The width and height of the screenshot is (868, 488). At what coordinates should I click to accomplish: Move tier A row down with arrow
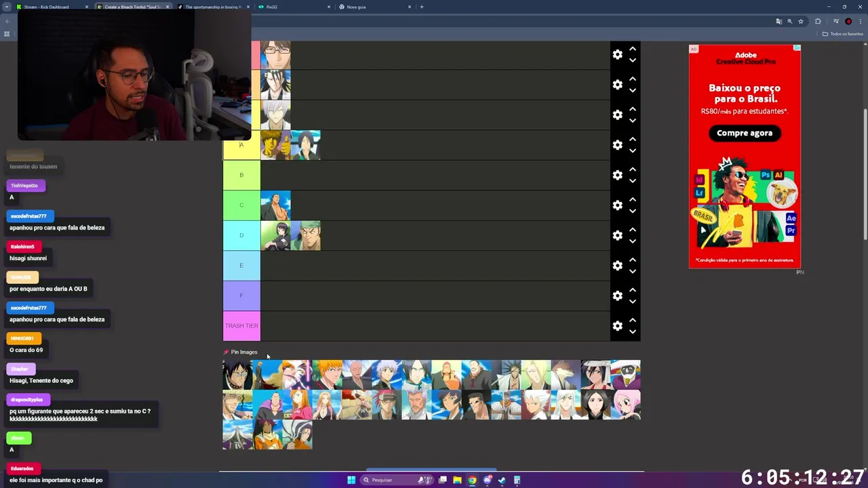point(632,150)
